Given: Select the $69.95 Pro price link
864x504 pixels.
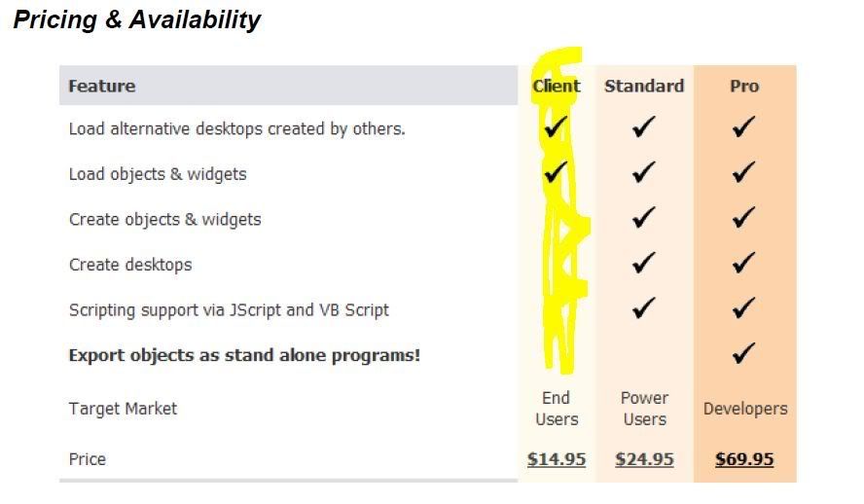Looking at the screenshot, I should pos(744,459).
